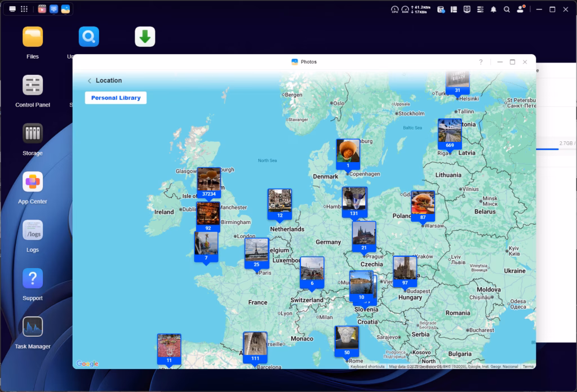Click the Support help icon
Screen dimensions: 577x392
[33, 279]
